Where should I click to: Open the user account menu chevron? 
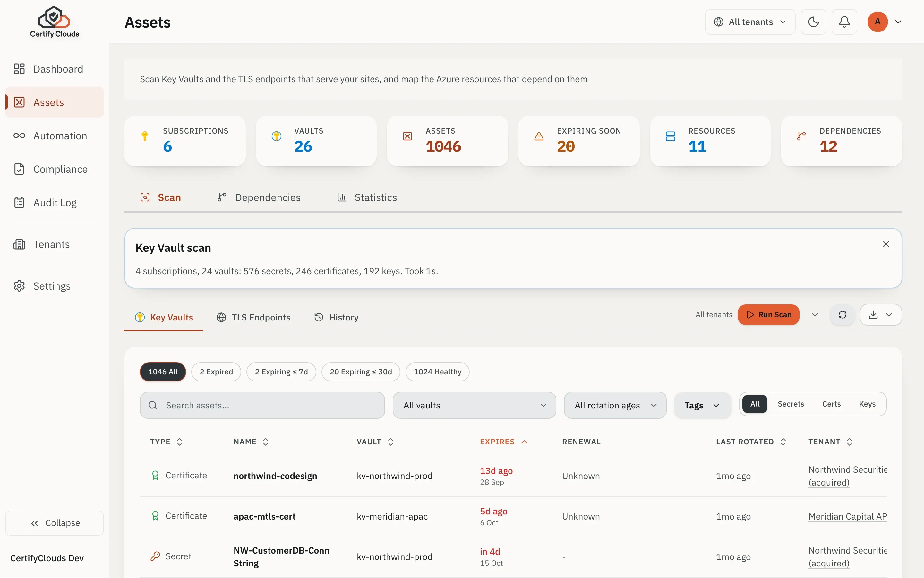click(898, 22)
